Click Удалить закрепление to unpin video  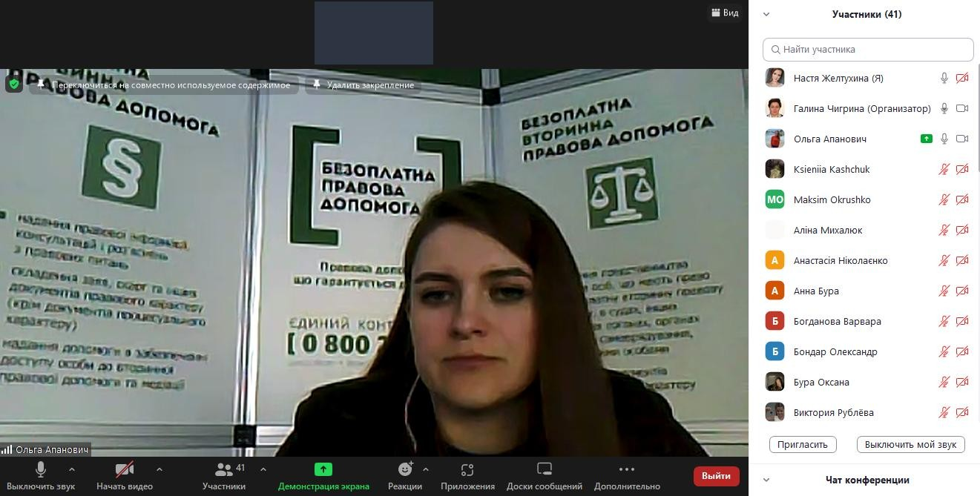tap(364, 85)
